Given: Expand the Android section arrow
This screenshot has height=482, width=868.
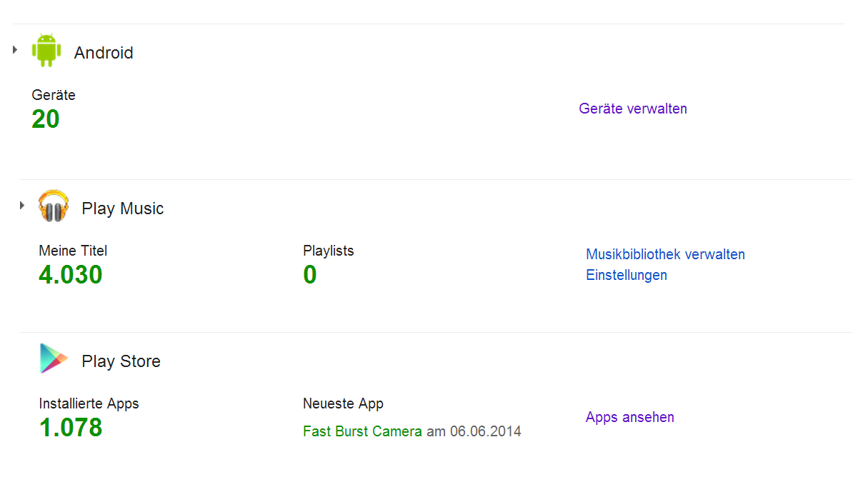Looking at the screenshot, I should click(15, 49).
